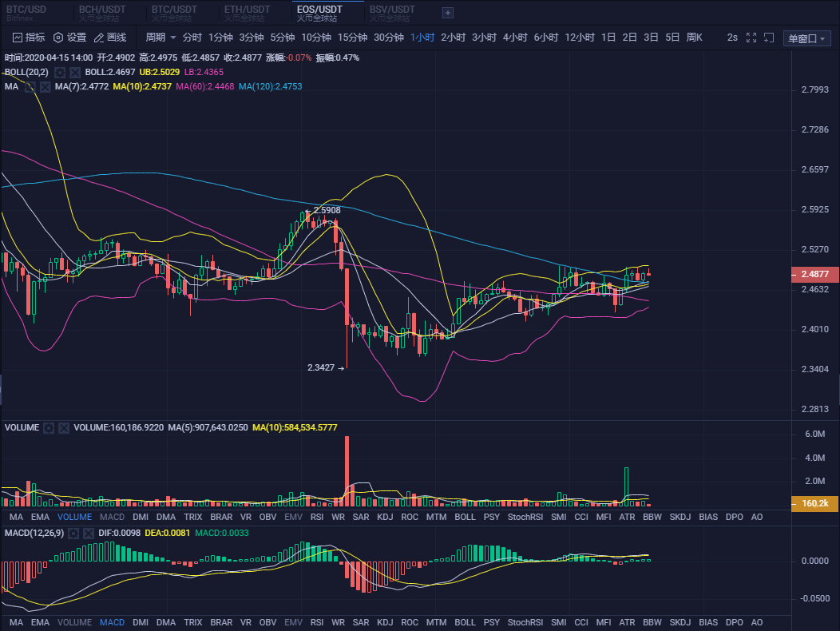Open the 2s refresh interval selector
Image resolution: width=840 pixels, height=631 pixels.
pos(732,38)
